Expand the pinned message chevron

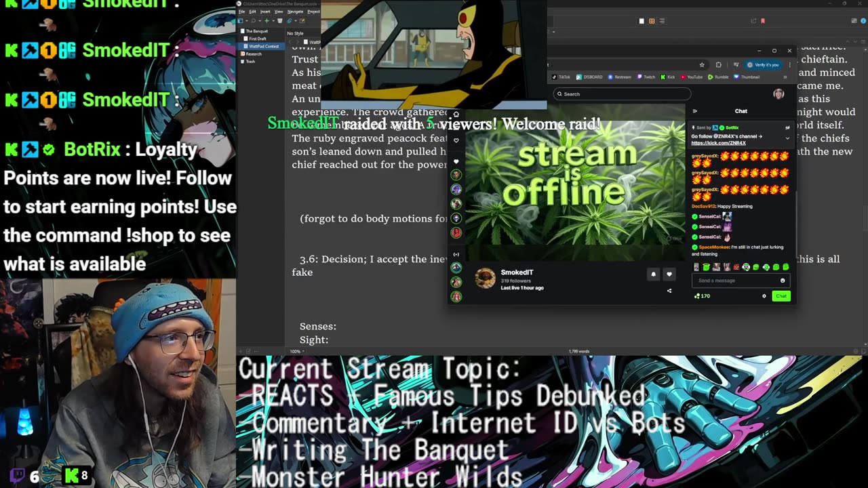(x=787, y=138)
